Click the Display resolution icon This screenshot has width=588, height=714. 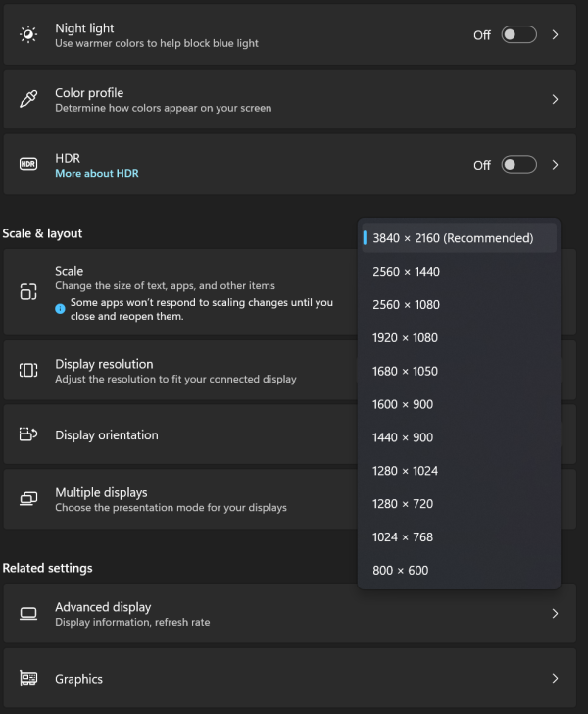pyautogui.click(x=28, y=370)
